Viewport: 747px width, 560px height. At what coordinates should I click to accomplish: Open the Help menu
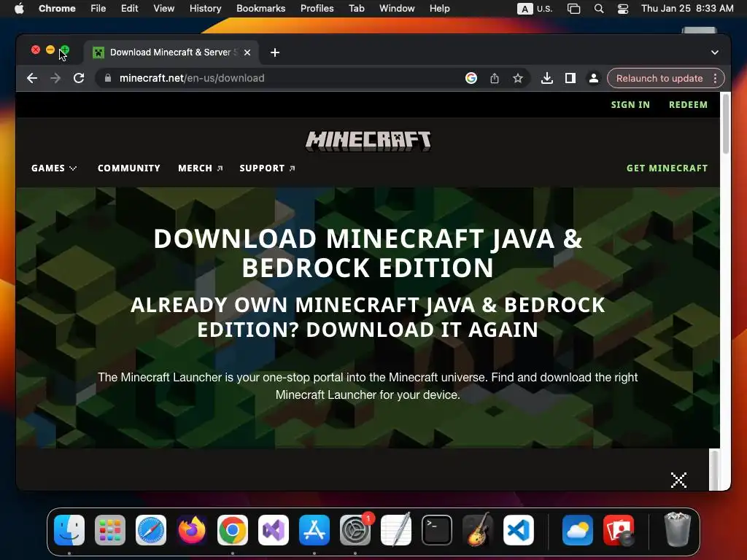439,9
